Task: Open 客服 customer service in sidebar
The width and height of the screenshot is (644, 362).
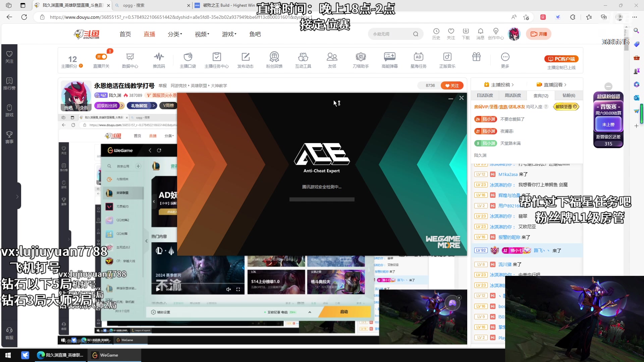Action: tap(9, 334)
